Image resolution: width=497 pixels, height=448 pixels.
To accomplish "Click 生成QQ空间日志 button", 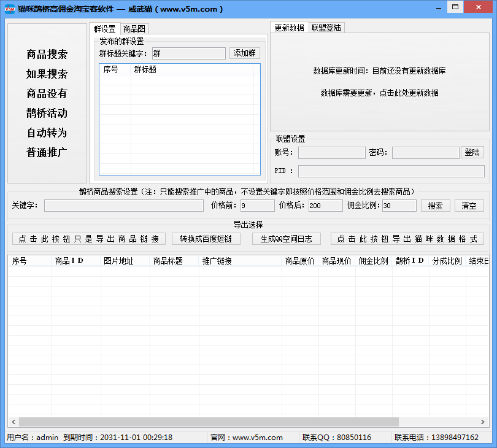I will pos(286,239).
